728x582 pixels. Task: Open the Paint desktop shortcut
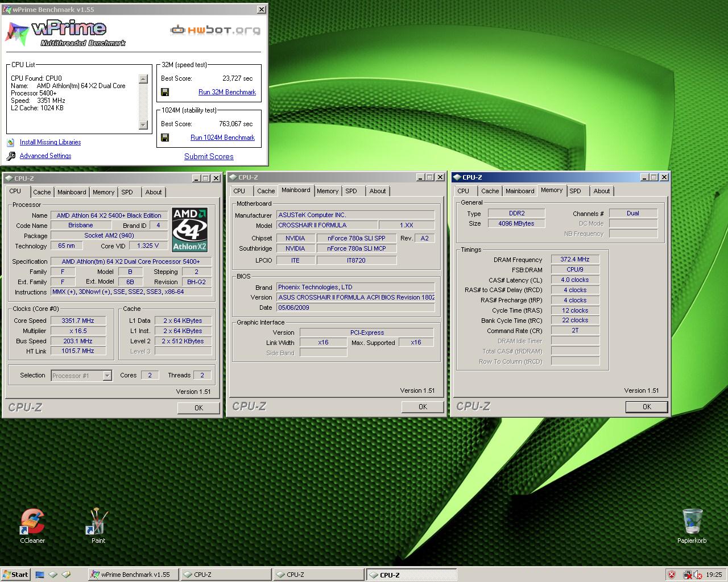[98, 521]
